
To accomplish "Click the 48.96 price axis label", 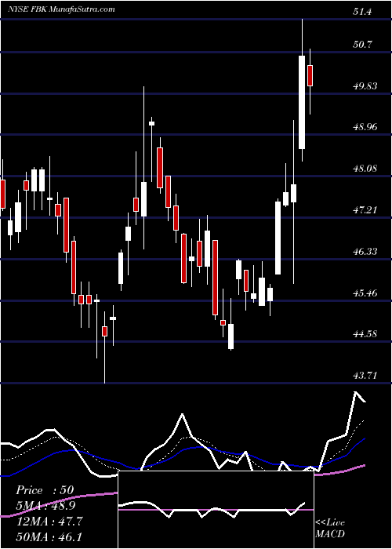I will 365,127.
